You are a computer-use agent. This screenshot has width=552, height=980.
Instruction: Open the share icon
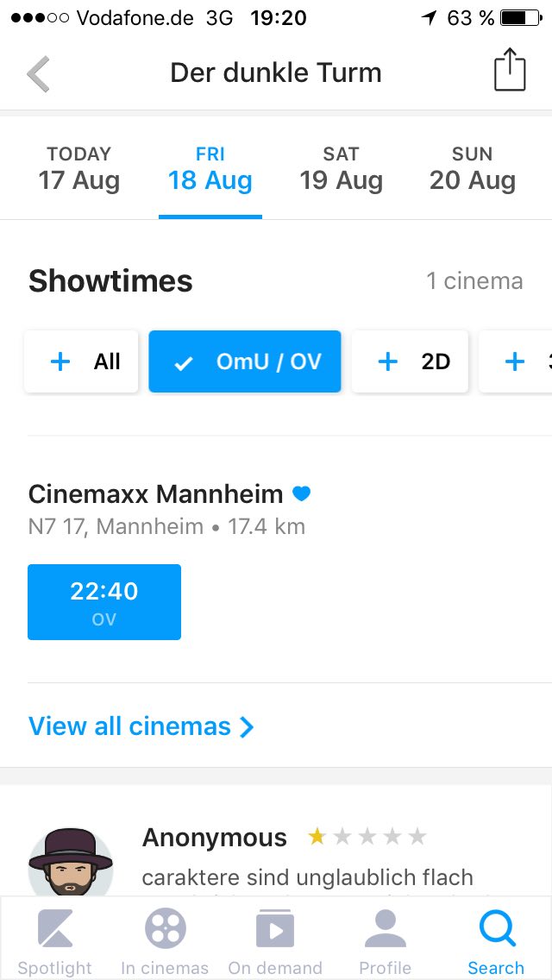tap(510, 71)
